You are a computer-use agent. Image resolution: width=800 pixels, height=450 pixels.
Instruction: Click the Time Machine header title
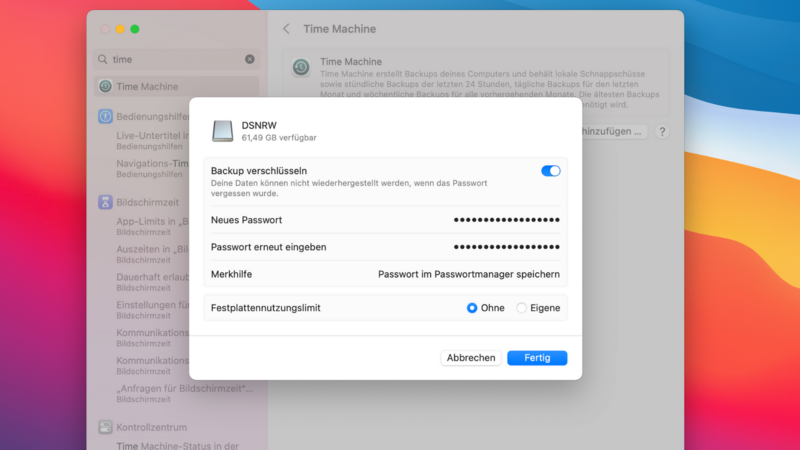point(340,29)
